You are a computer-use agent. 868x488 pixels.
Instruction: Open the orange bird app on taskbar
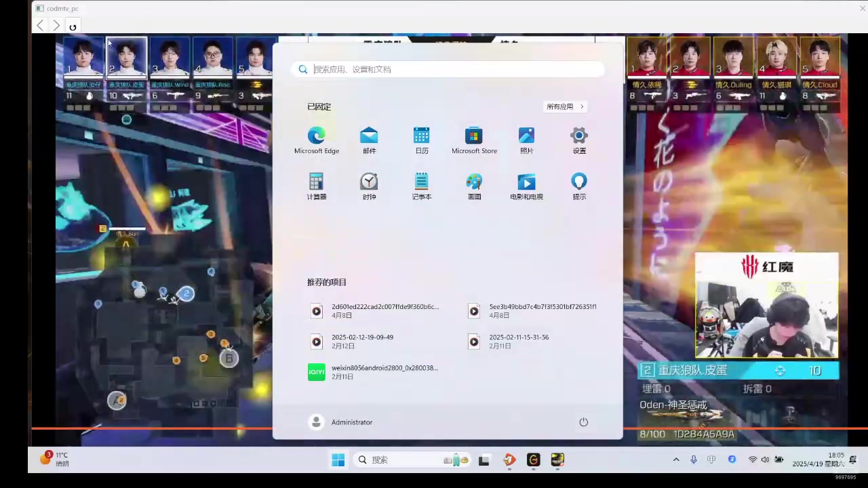point(509,460)
